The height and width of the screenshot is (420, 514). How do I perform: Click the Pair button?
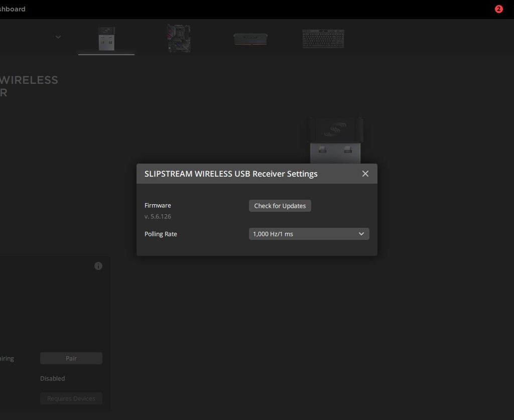tap(71, 358)
